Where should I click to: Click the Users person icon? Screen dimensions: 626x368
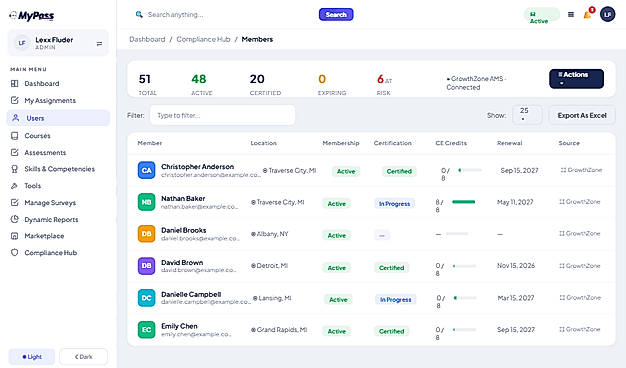16,118
